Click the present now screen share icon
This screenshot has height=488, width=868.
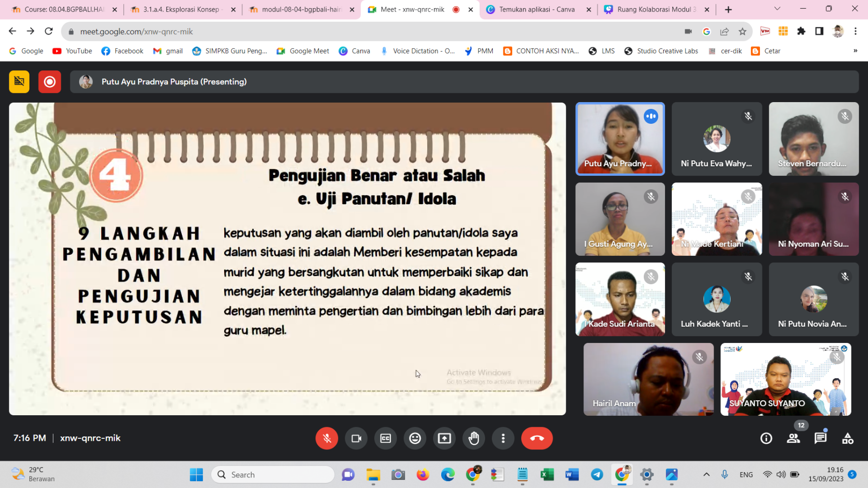pyautogui.click(x=444, y=438)
